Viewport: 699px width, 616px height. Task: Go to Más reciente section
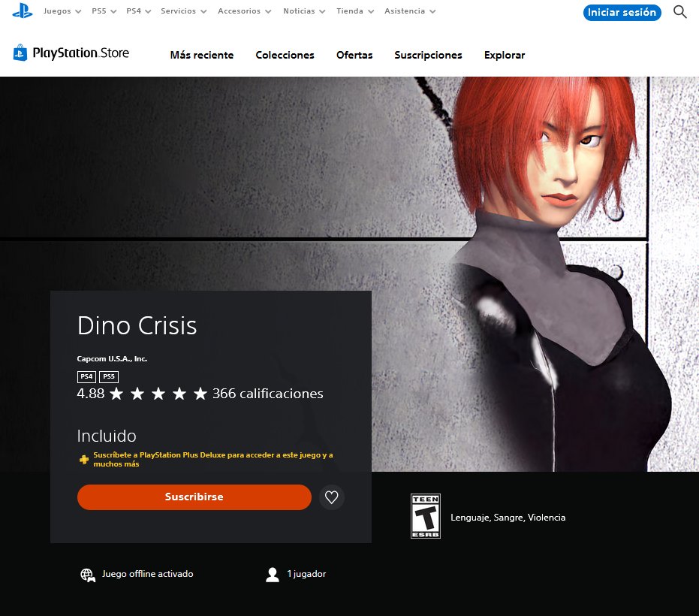tap(202, 55)
